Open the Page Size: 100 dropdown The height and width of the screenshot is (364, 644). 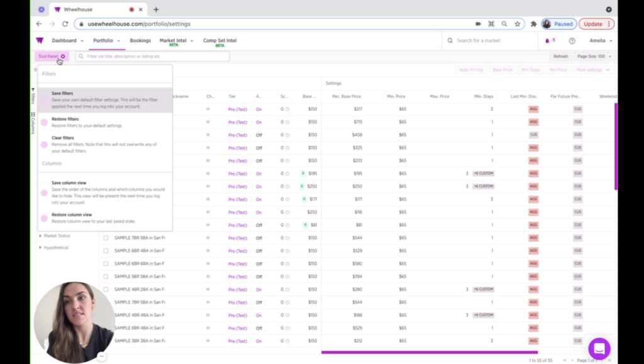[594, 56]
